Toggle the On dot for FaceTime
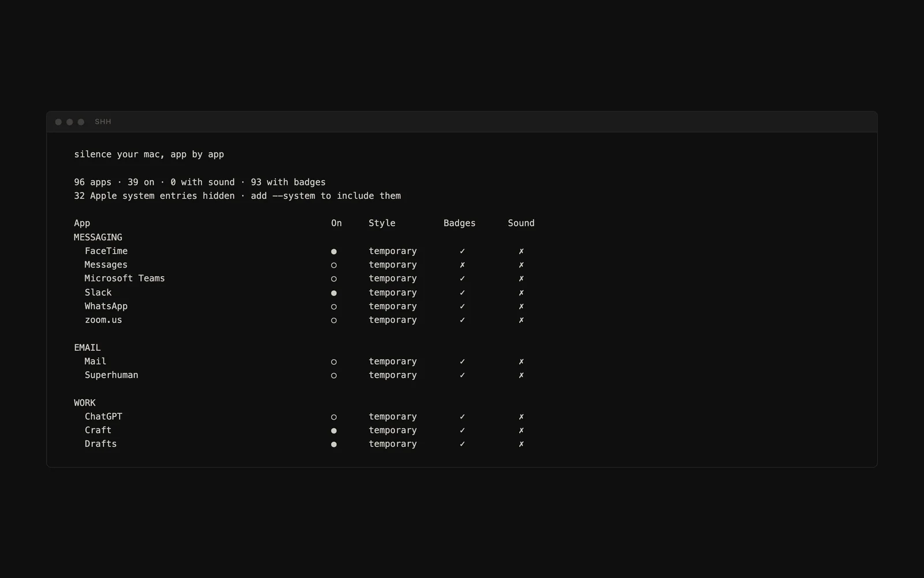This screenshot has width=924, height=578. click(334, 251)
